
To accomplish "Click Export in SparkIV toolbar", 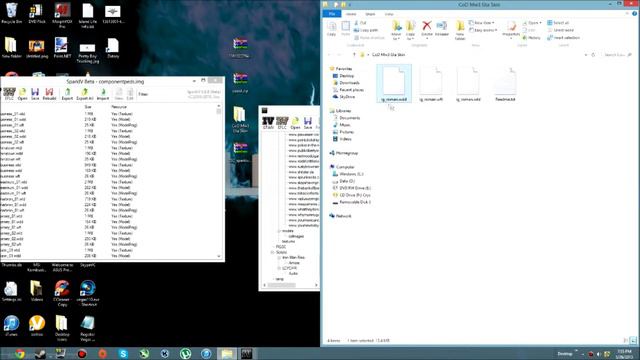I will (x=67, y=94).
